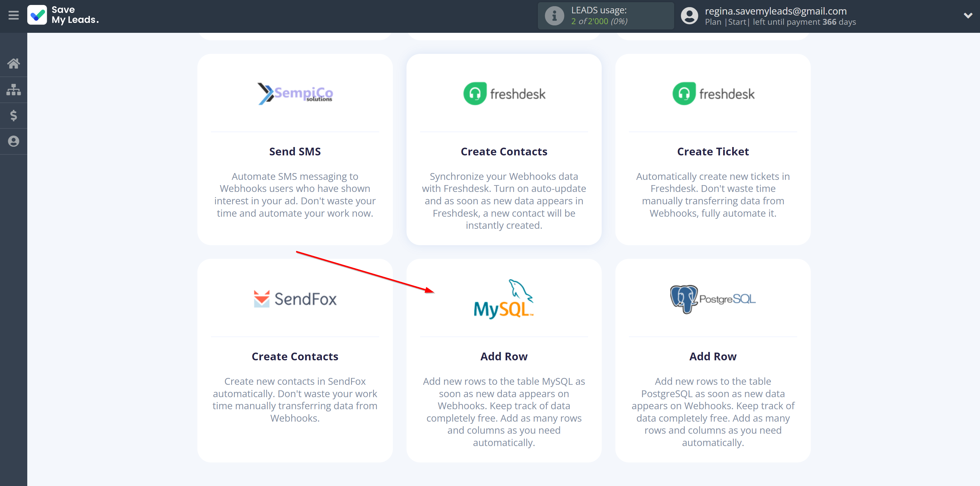Viewport: 980px width, 486px height.
Task: Click the LEADS usage counter text
Action: point(599,16)
